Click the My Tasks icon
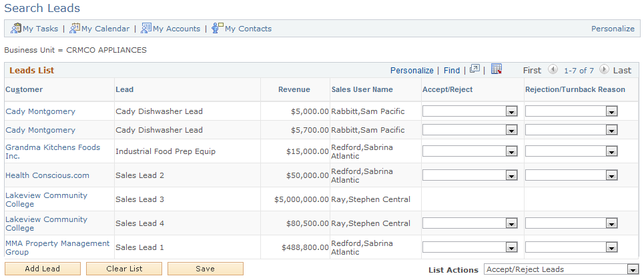 (16, 29)
